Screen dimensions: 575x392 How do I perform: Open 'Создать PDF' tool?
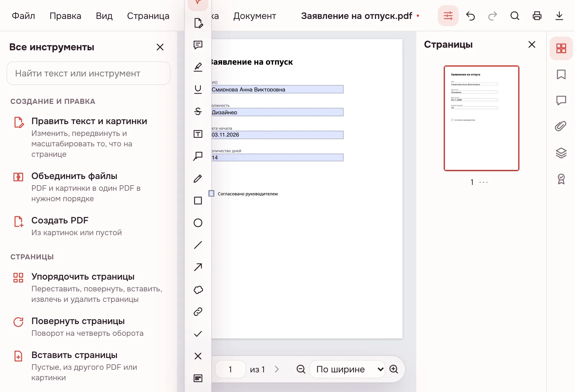[89, 226]
